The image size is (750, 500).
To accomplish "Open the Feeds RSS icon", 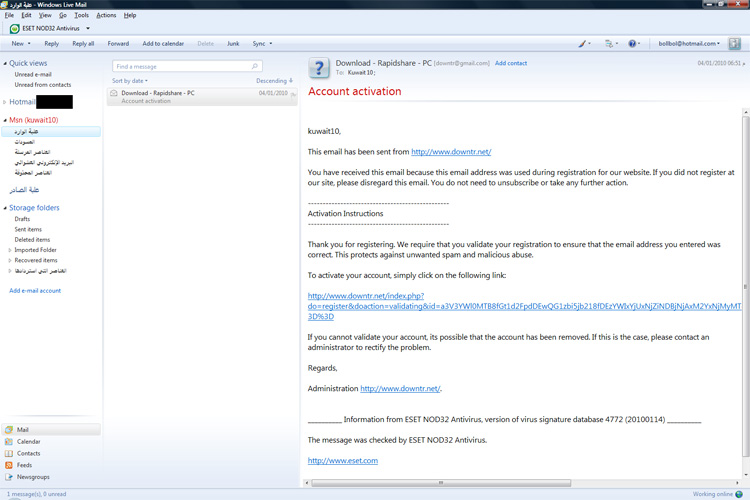I will [x=9, y=465].
